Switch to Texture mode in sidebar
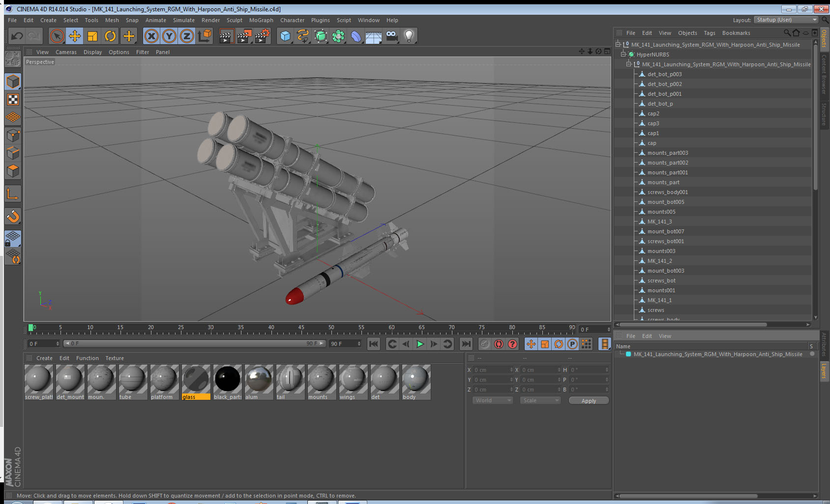The image size is (830, 504). coord(13,100)
